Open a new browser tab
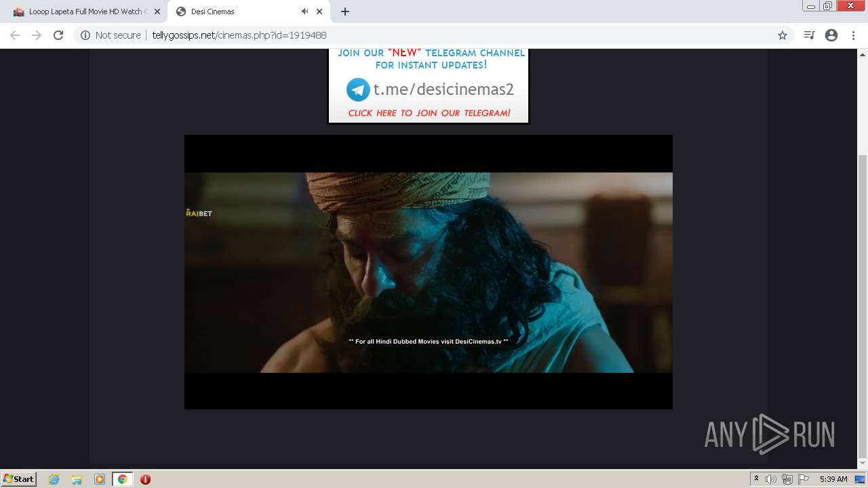Screen dimensions: 868x488 [x=345, y=12]
